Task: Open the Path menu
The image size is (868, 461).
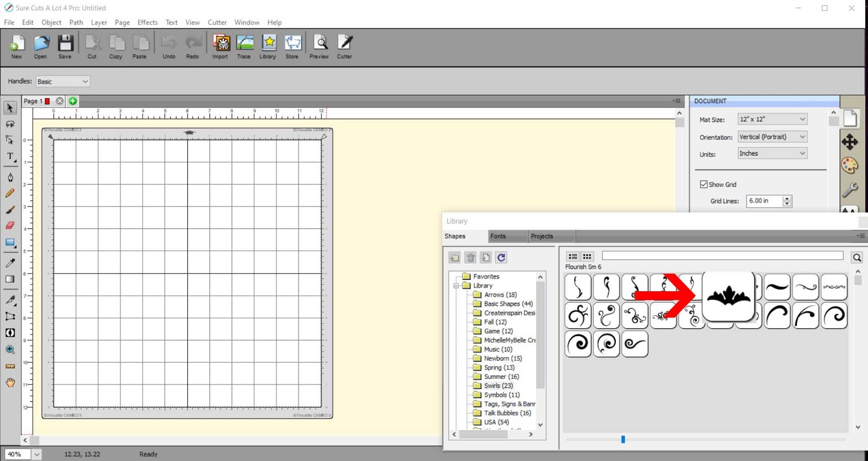Action: [x=76, y=22]
